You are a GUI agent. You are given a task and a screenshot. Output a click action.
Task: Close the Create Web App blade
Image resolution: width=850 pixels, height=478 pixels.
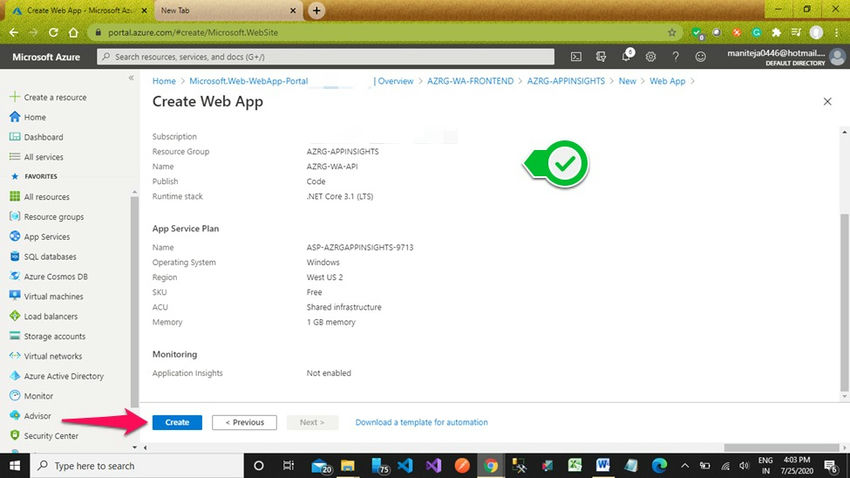coord(827,102)
